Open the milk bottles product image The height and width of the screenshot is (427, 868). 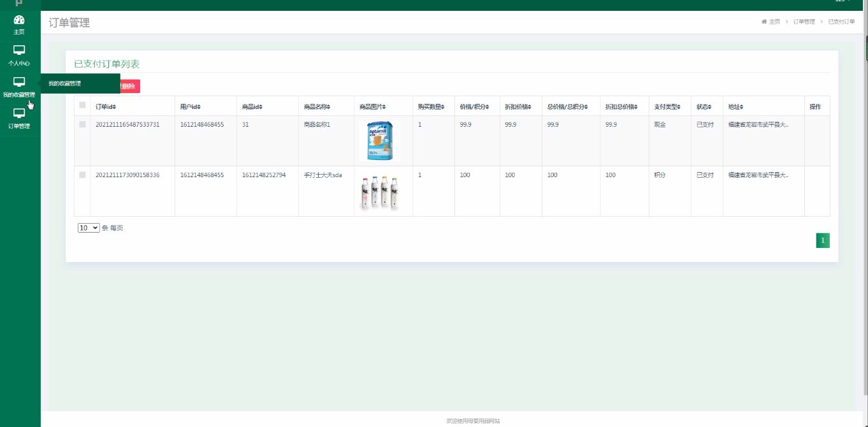[380, 192]
